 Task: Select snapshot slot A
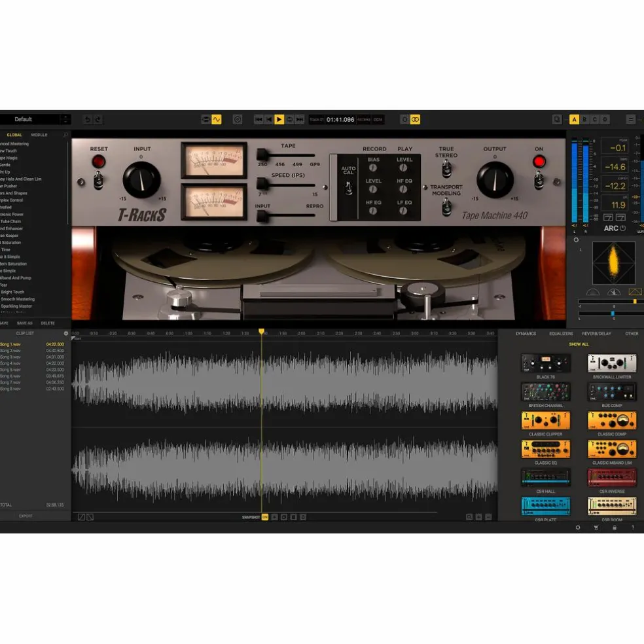(x=574, y=120)
